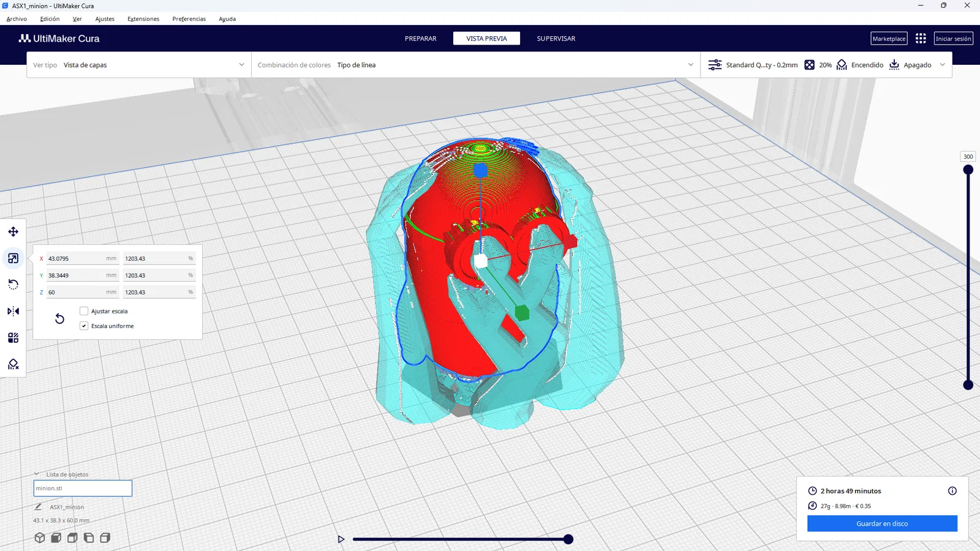Image resolution: width=980 pixels, height=551 pixels.
Task: Open the Edición menu
Action: click(50, 18)
